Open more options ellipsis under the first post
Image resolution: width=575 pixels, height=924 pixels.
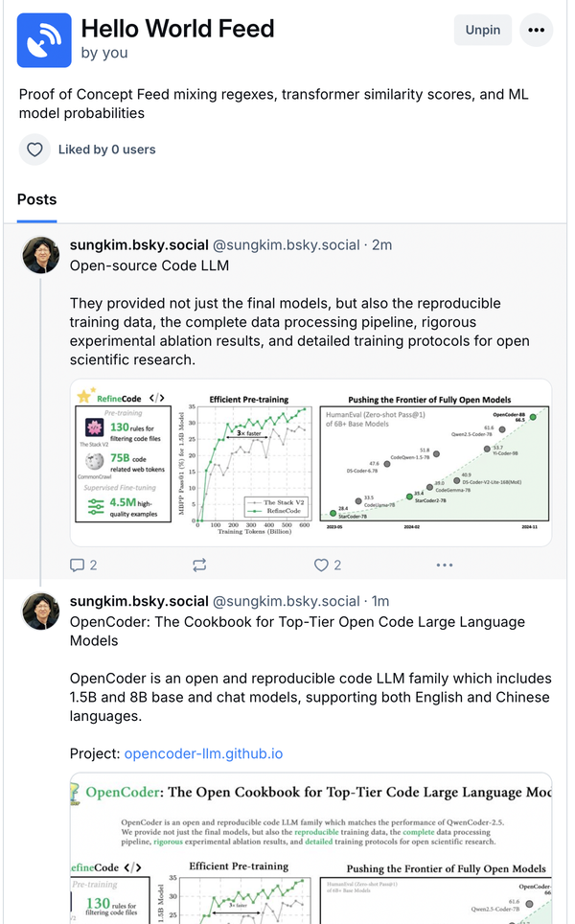pyautogui.click(x=444, y=565)
